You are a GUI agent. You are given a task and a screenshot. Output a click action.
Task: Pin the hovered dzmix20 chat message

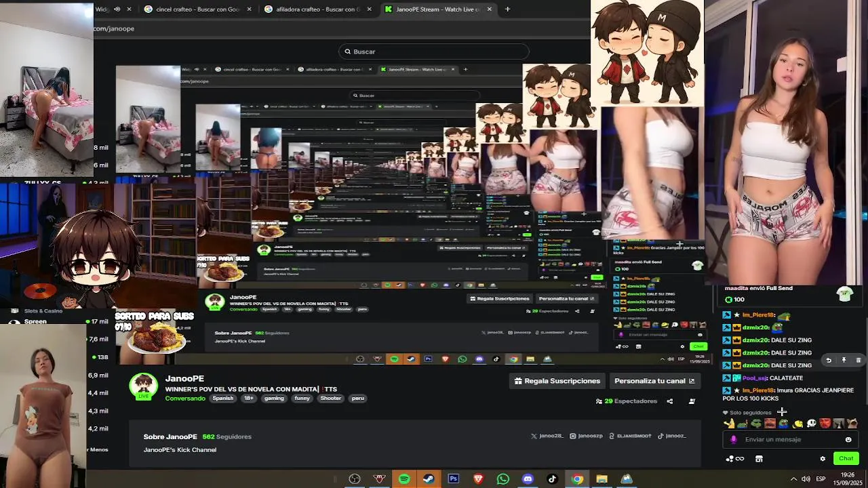844,360
